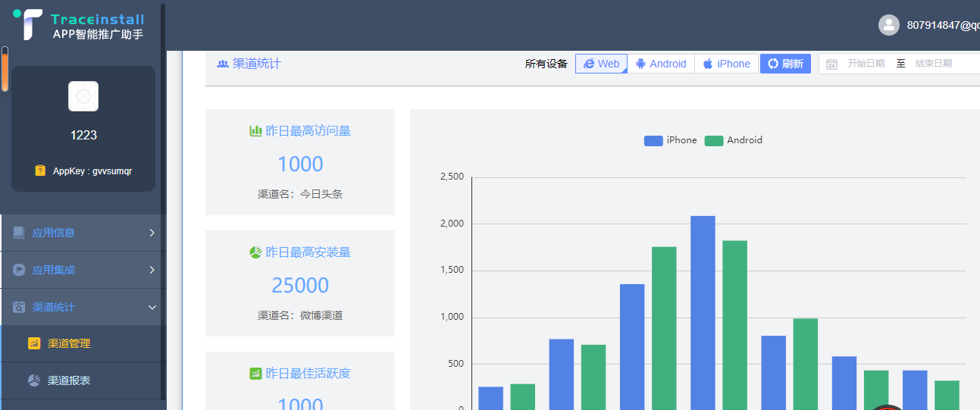980x410 pixels.
Task: Click the 渠道报表 pie icon
Action: 34,380
